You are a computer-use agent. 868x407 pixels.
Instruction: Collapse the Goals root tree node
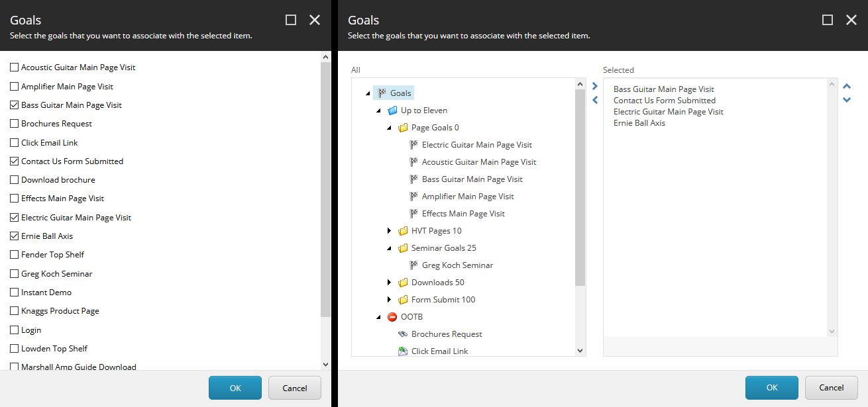tap(368, 93)
